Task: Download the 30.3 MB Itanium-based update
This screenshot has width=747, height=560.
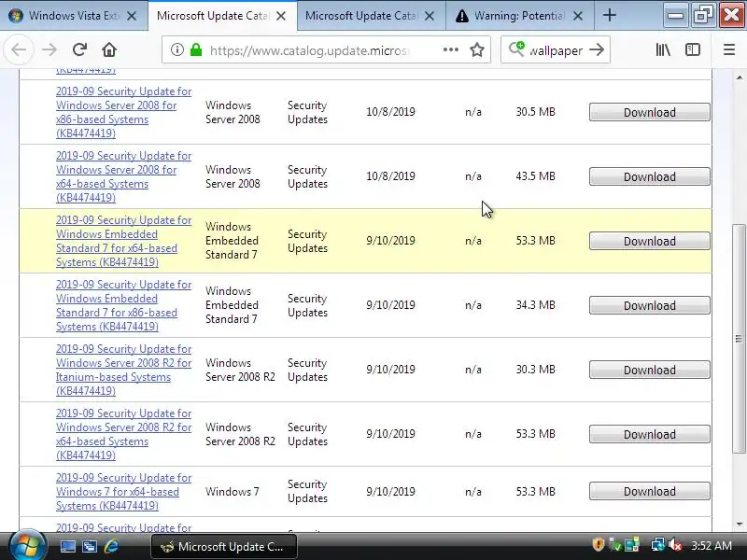Action: click(649, 370)
